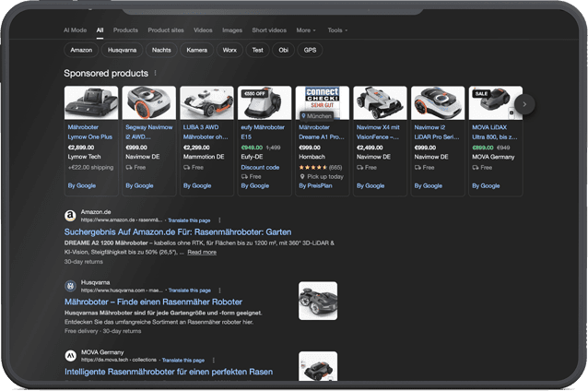This screenshot has width=588, height=391.
Task: Open Navimow i2 LiDAR Pro Seri title link
Action: 437,132
